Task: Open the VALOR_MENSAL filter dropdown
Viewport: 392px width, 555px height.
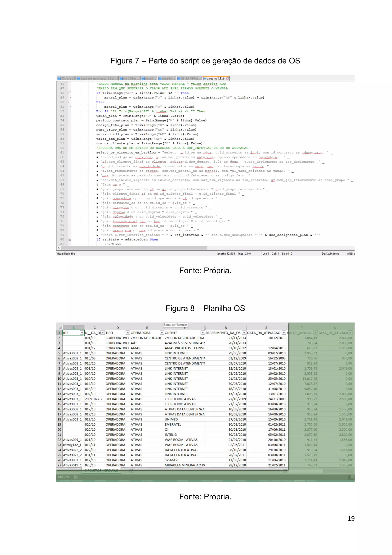Action: tap(315, 333)
